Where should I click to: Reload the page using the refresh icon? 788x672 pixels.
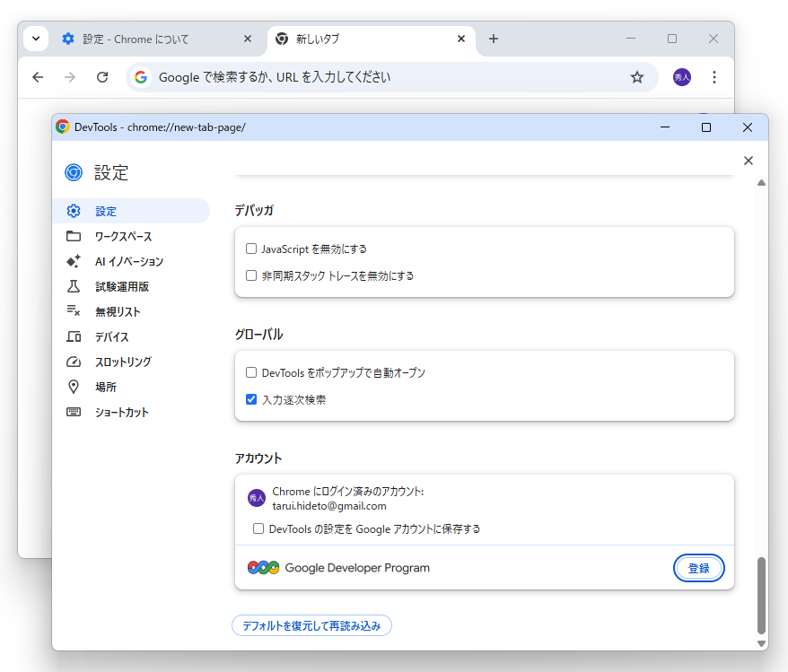pos(101,77)
